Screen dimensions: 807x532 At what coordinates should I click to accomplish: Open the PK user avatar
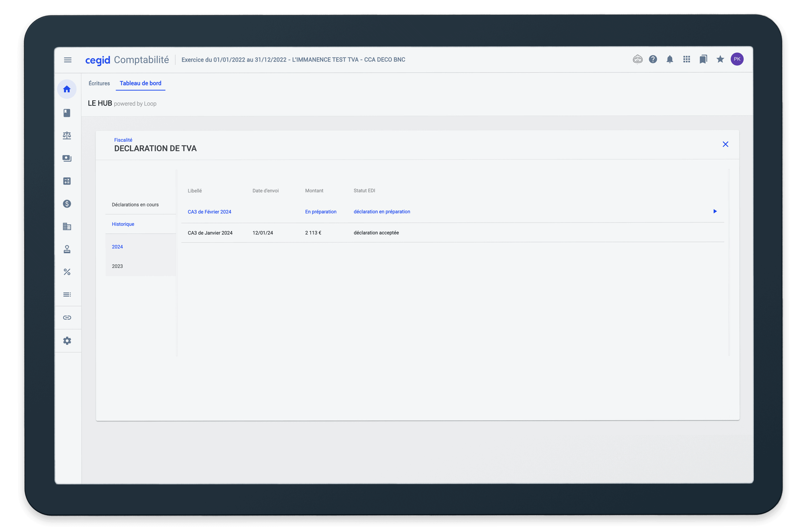click(737, 59)
